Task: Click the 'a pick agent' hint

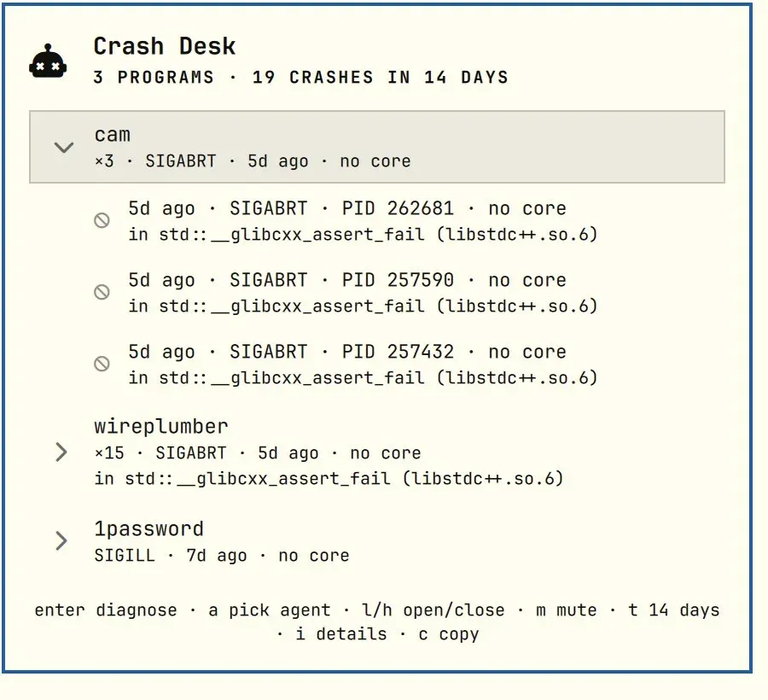Action: [x=270, y=610]
